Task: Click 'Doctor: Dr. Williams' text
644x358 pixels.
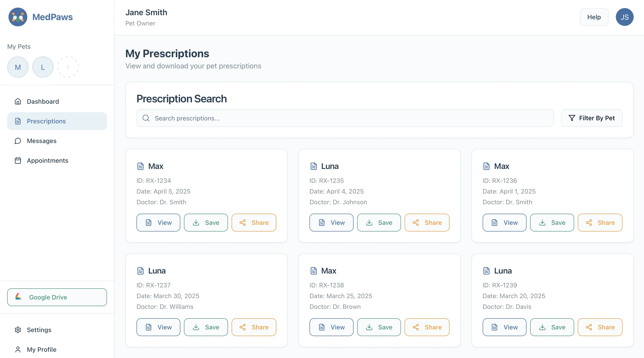Action: (x=165, y=307)
